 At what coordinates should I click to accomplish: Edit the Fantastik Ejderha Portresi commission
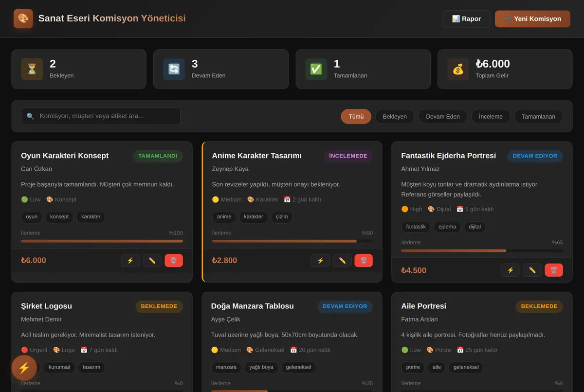(532, 270)
